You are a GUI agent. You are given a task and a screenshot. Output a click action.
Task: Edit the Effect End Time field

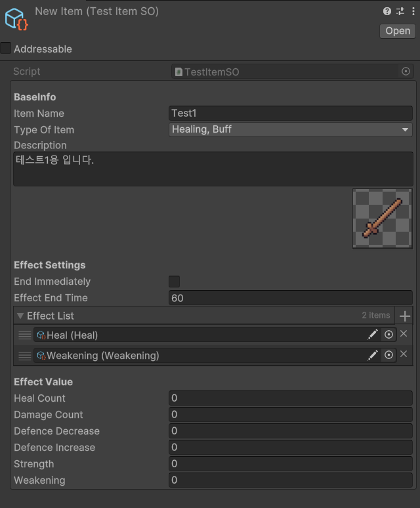(291, 298)
